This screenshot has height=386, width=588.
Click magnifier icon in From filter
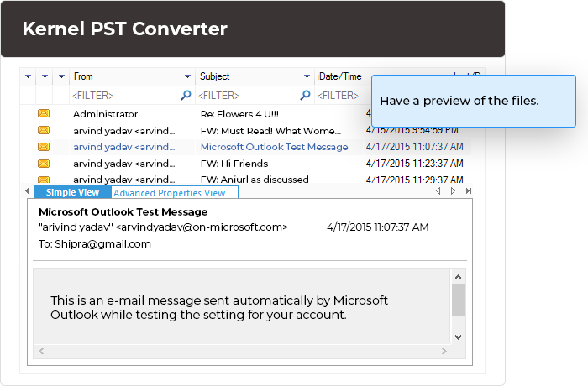pos(186,95)
